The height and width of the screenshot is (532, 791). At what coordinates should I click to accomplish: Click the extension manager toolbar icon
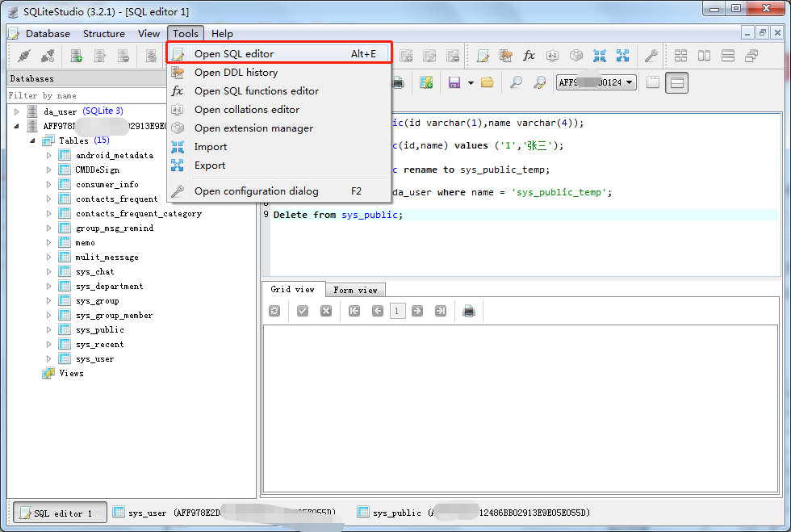[x=576, y=56]
